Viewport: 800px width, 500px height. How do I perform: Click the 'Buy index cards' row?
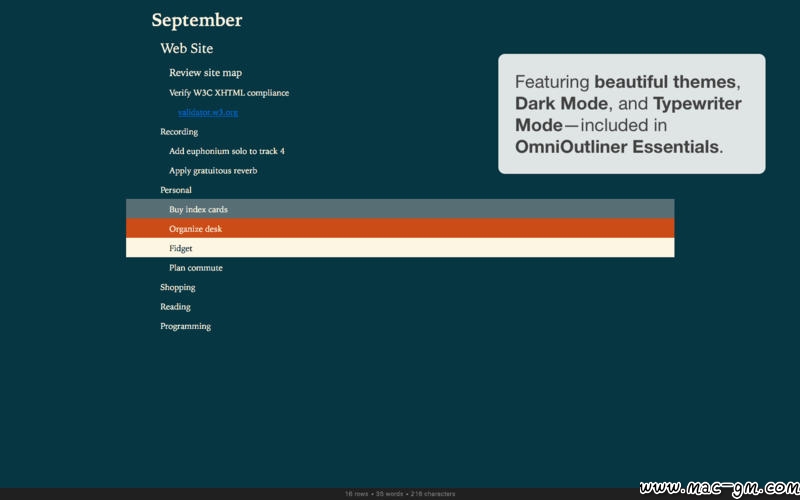pyautogui.click(x=400, y=209)
